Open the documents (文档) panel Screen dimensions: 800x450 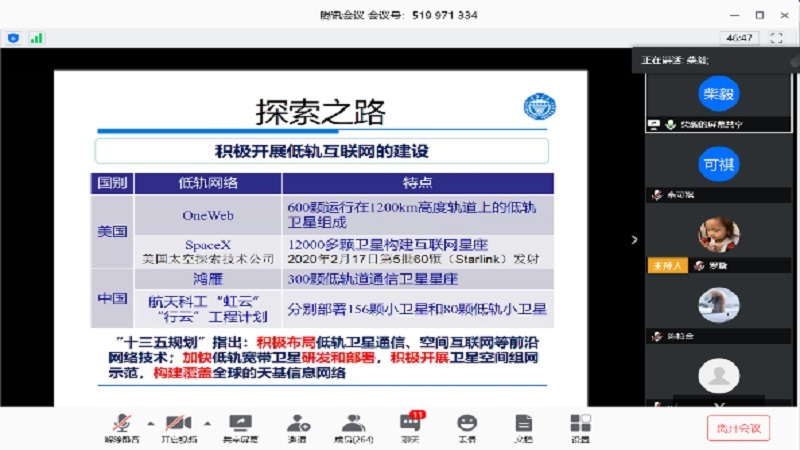point(523,428)
